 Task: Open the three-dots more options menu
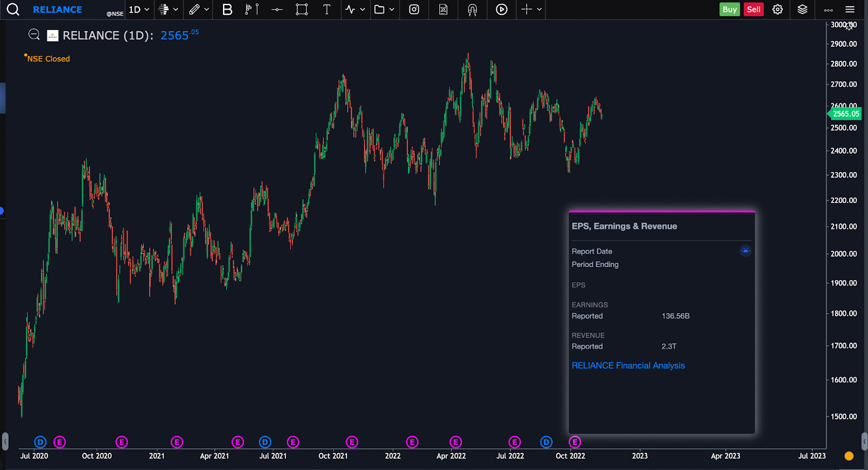828,10
